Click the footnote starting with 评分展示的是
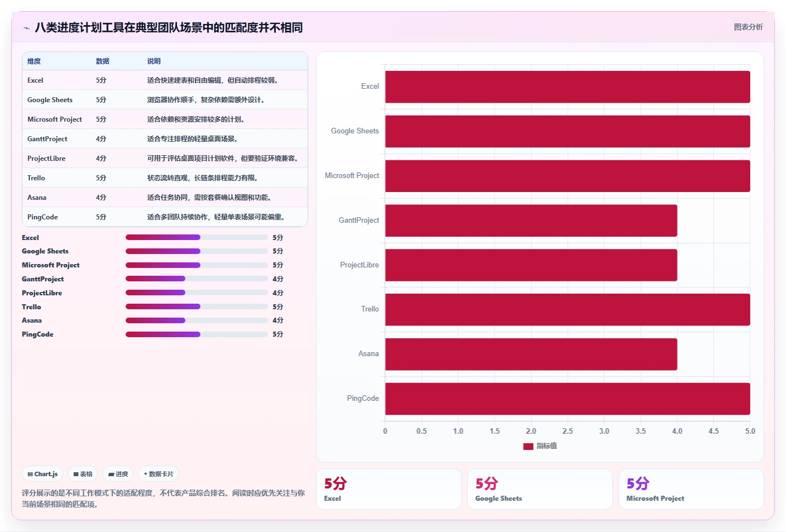The height and width of the screenshot is (532, 786). coord(164,499)
